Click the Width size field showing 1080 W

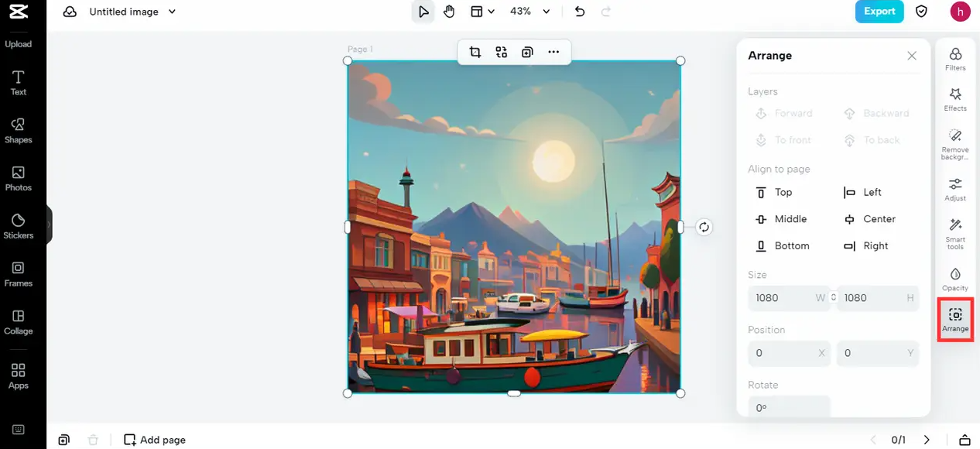tap(789, 298)
